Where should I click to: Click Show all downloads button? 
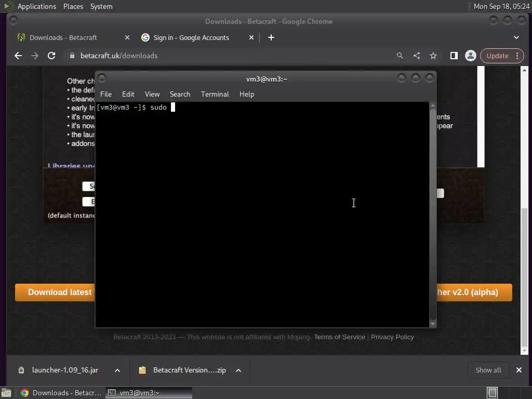click(x=488, y=370)
